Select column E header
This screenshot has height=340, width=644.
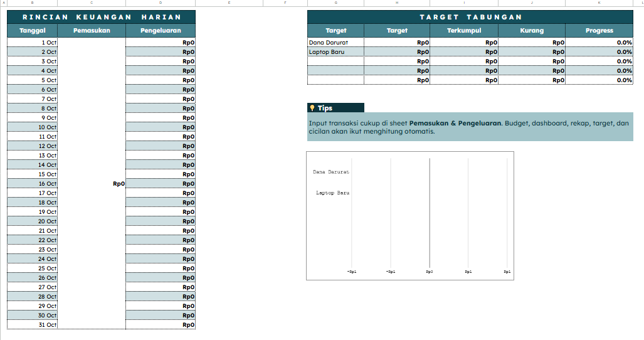click(x=229, y=3)
